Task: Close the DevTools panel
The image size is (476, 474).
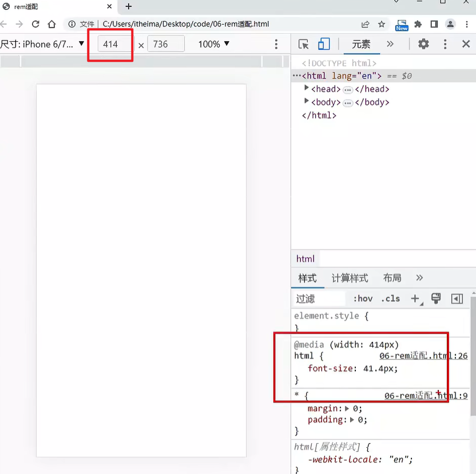Action: click(x=466, y=44)
